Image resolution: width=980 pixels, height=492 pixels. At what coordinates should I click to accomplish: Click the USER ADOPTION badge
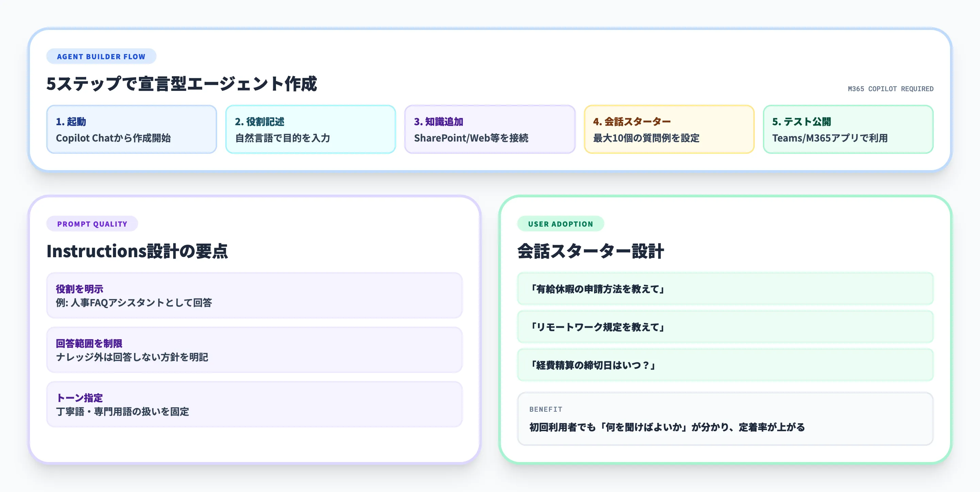click(560, 224)
